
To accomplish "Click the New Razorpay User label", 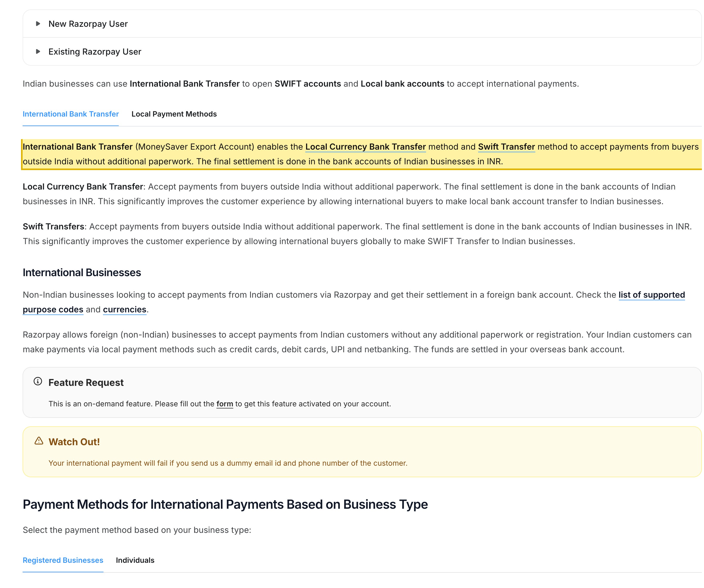I will 88,24.
